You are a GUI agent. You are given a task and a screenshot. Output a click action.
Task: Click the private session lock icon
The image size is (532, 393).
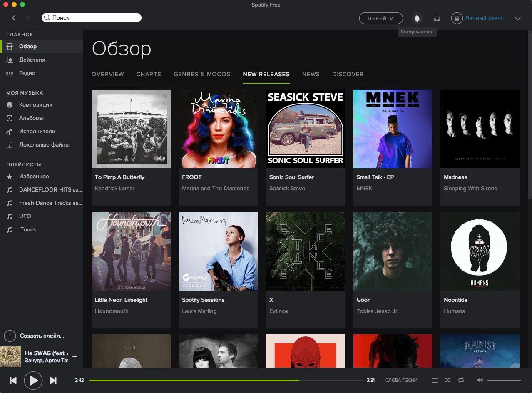(457, 18)
